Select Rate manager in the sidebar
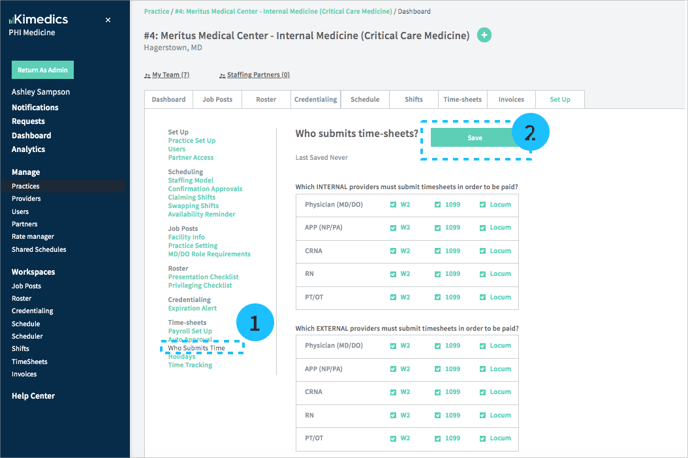 point(33,237)
